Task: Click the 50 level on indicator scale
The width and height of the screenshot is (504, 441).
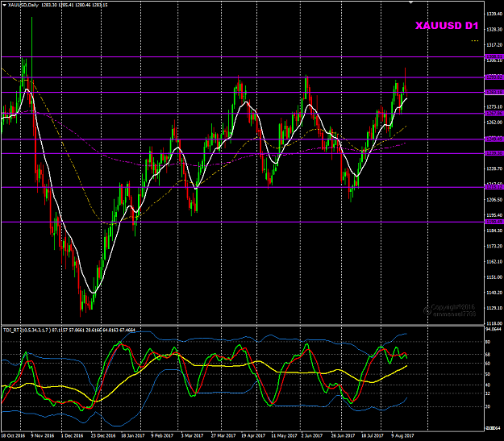Action: pyautogui.click(x=488, y=374)
